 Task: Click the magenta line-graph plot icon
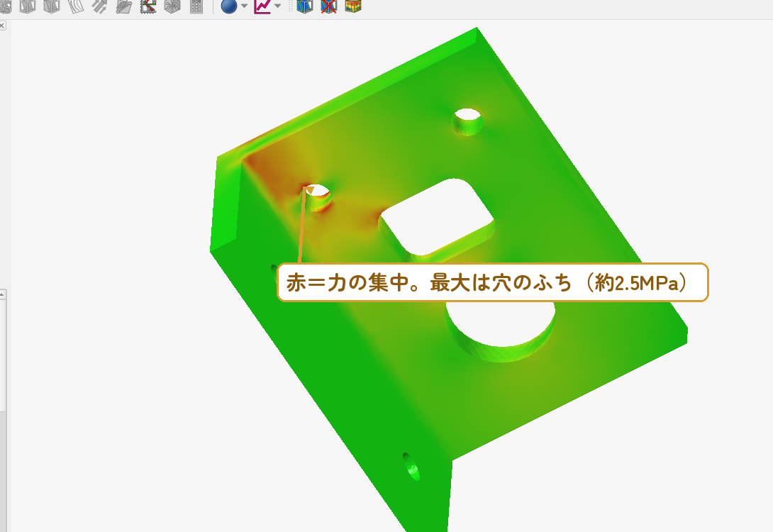coord(262,6)
